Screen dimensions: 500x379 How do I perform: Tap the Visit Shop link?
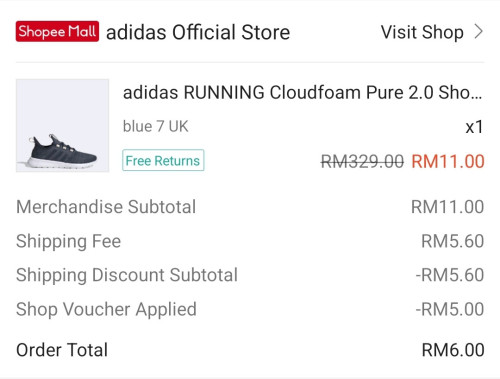[422, 32]
